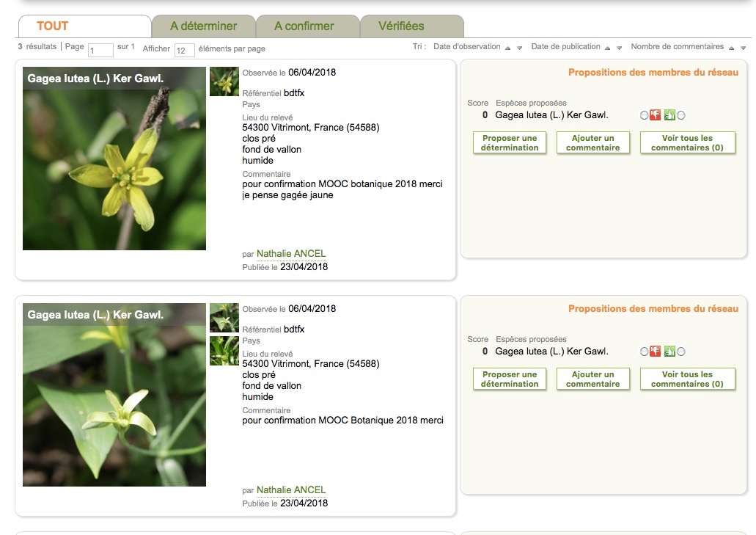The image size is (756, 535).
Task: Click the small leaf thumbnail beside the first observation date
Action: (x=224, y=81)
